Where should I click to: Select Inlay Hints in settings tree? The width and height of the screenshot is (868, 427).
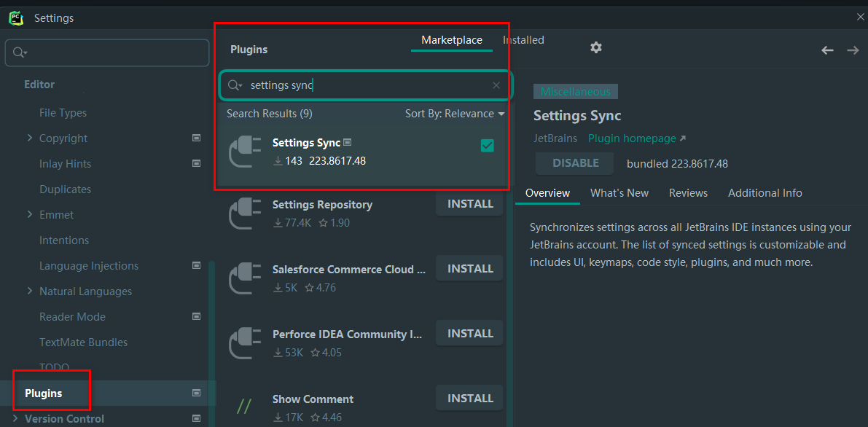click(x=66, y=164)
